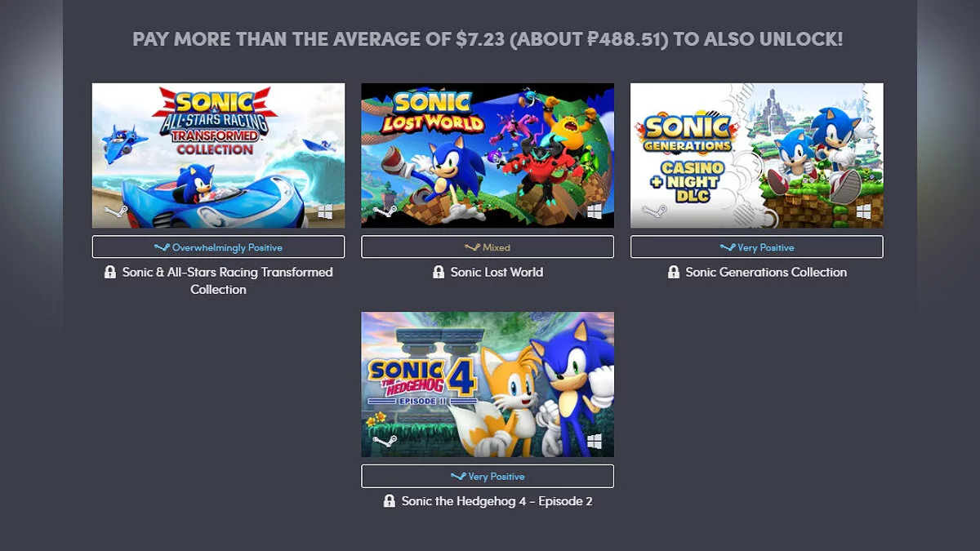
Task: Select the Sonic Generations Collection thumbnail
Action: point(756,155)
